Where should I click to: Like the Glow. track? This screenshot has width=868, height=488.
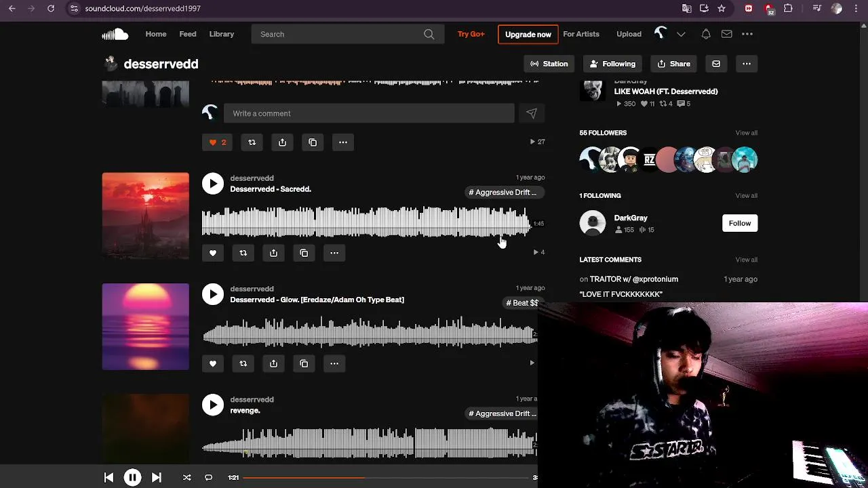(x=213, y=363)
